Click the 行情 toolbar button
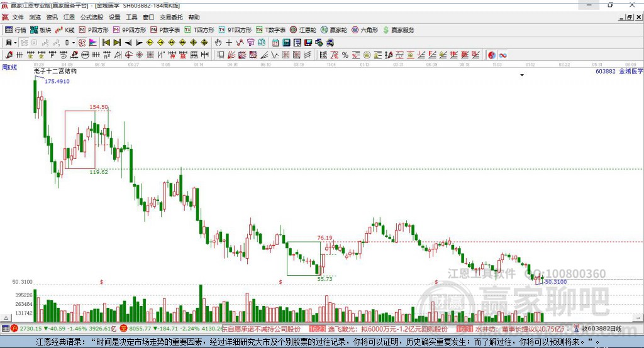The width and height of the screenshot is (644, 348). tap(16, 30)
